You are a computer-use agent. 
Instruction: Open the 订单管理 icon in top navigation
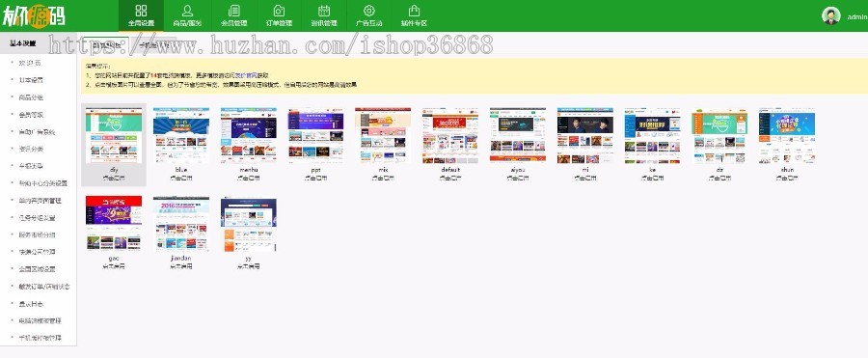coord(279,11)
